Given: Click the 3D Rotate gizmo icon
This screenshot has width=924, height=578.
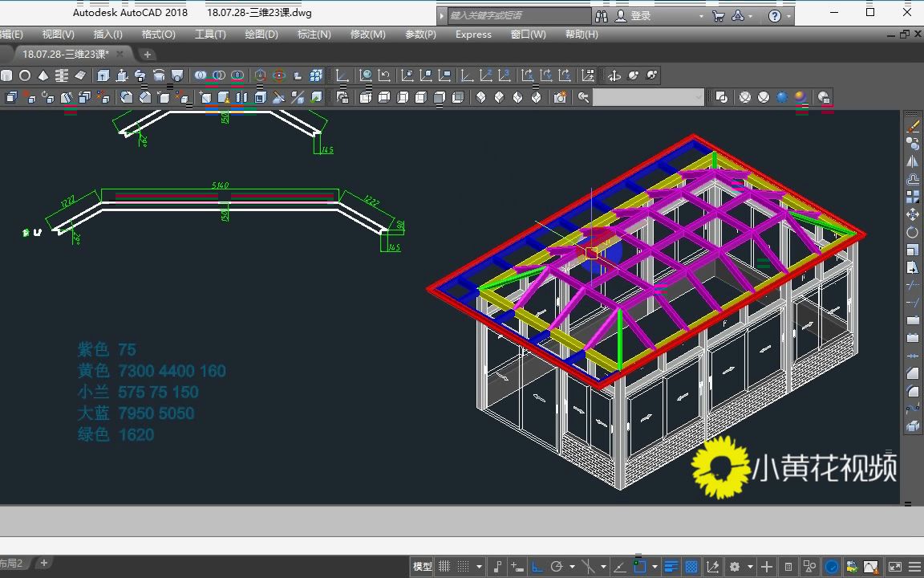Looking at the screenshot, I should click(x=279, y=75).
